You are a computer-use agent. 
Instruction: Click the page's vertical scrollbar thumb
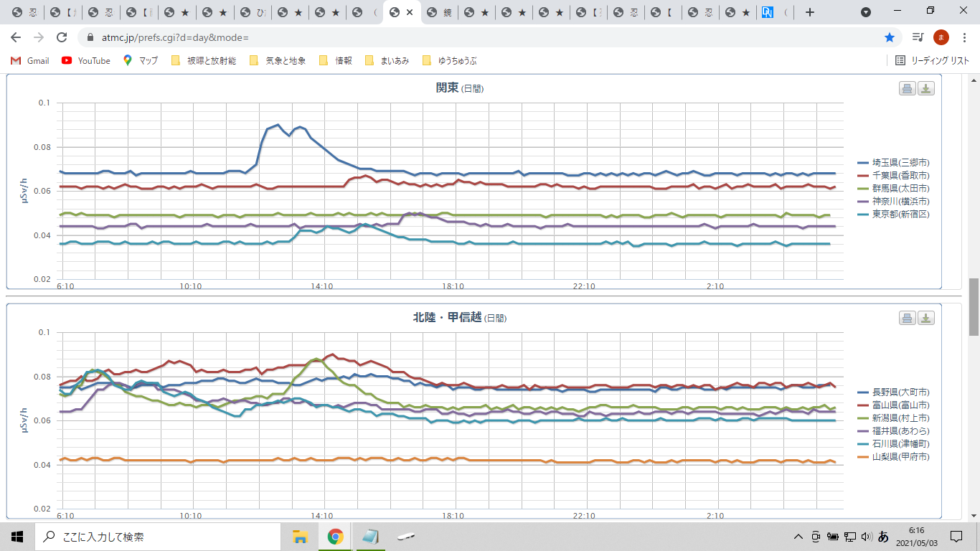(x=974, y=307)
